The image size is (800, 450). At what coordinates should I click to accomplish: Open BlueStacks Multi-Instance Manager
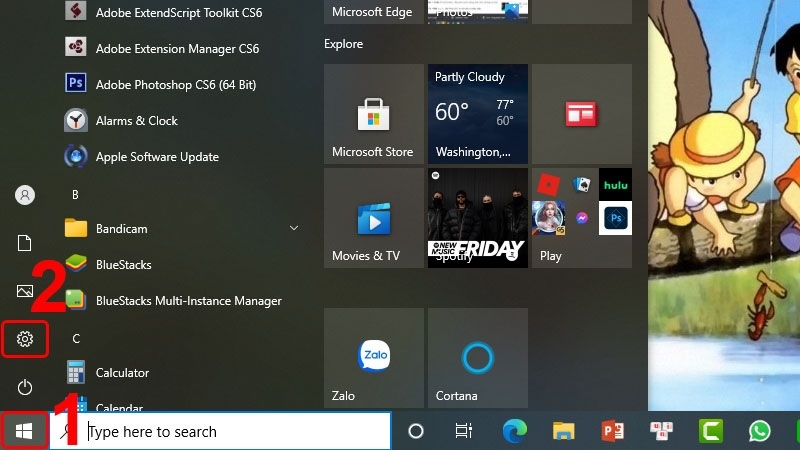point(173,301)
